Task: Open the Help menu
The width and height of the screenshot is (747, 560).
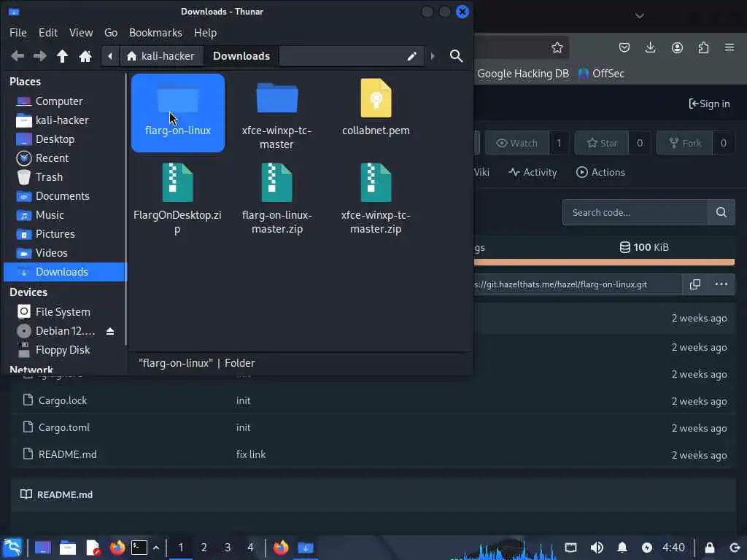Action: click(205, 33)
